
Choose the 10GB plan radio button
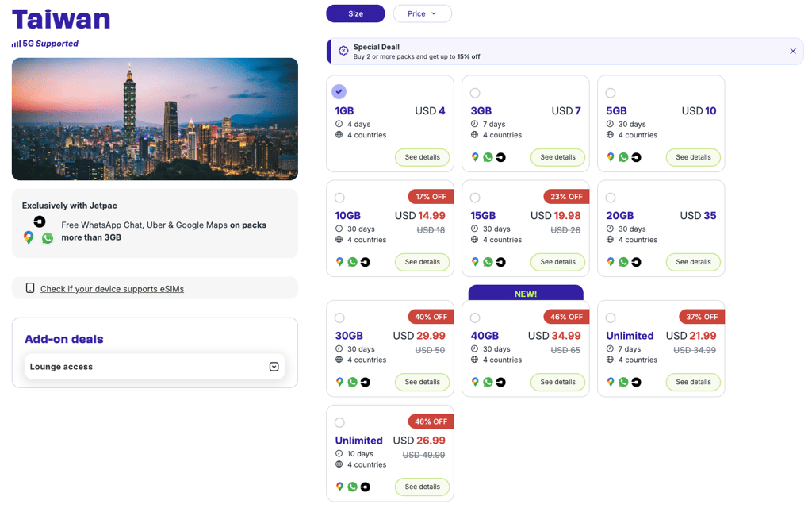(x=339, y=198)
